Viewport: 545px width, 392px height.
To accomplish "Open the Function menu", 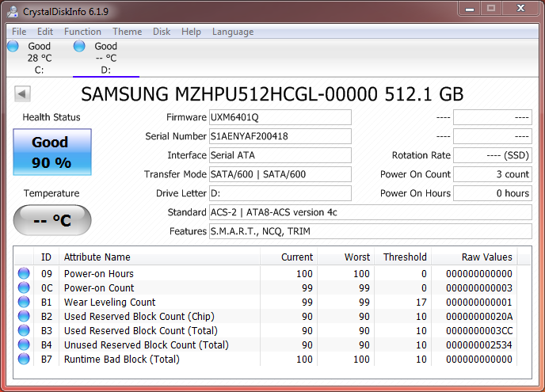I will (x=82, y=32).
